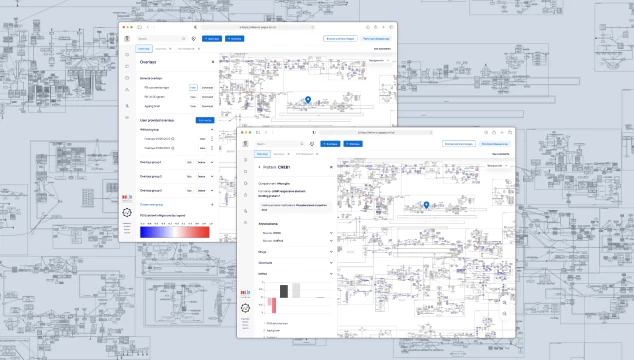Click the search magnifier icon in Overlays window
The width and height of the screenshot is (634, 360).
click(x=184, y=39)
